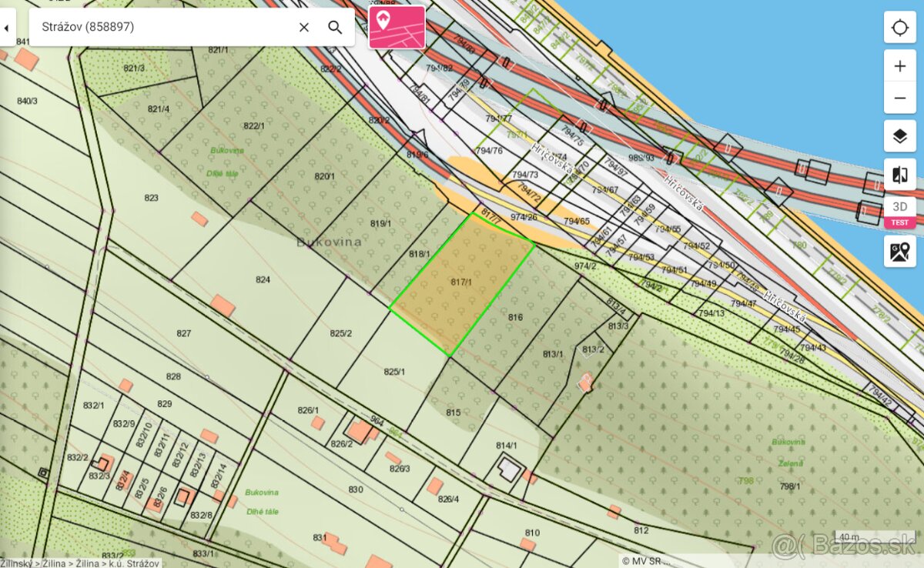Select parcel 827 on the map

183,333
